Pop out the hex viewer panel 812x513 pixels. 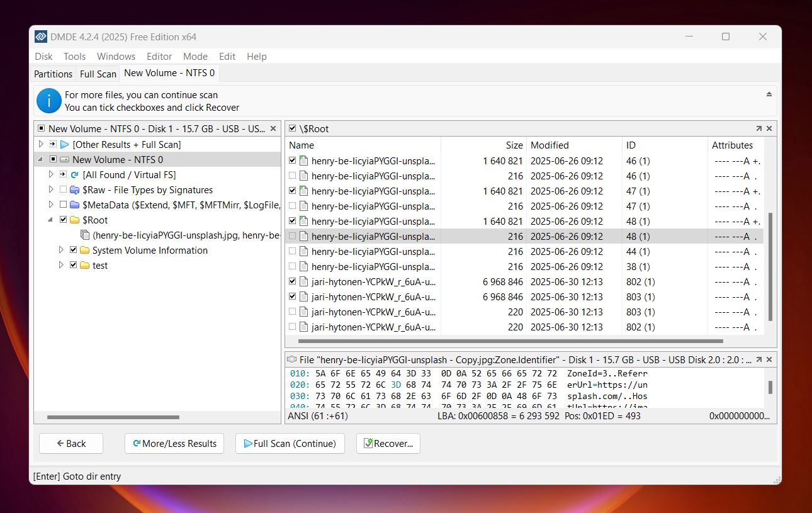758,359
